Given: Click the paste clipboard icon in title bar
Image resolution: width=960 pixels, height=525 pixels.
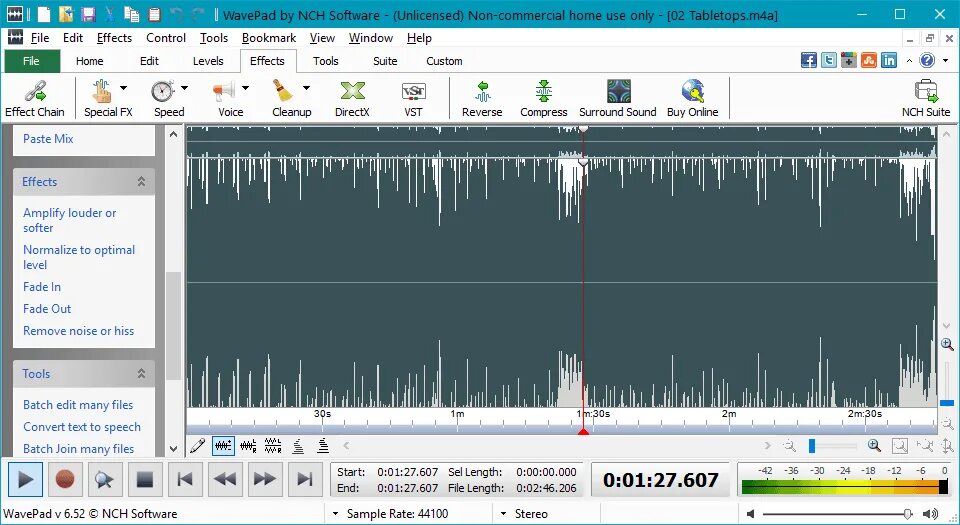Looking at the screenshot, I should [154, 14].
